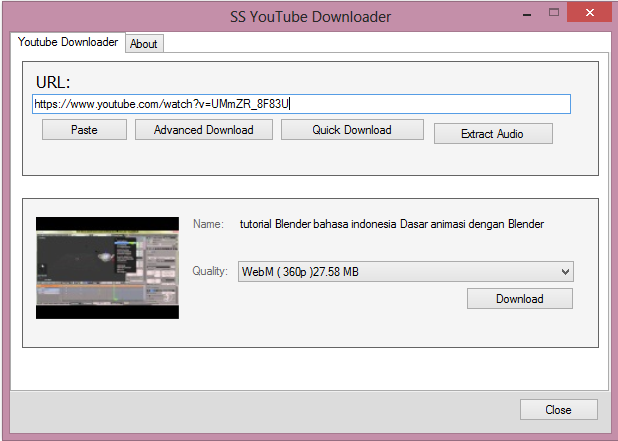
Task: Click Extract Audio button
Action: click(493, 134)
